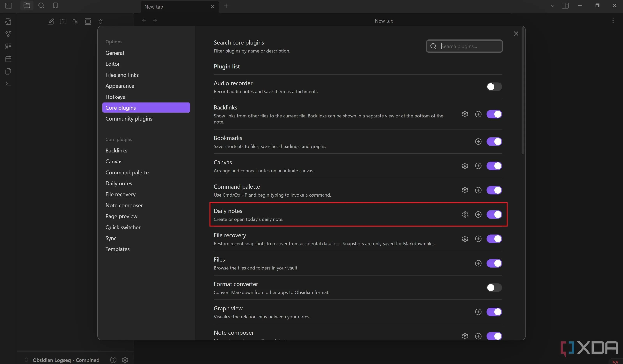Open quick switcher ribbon icon

[8, 21]
